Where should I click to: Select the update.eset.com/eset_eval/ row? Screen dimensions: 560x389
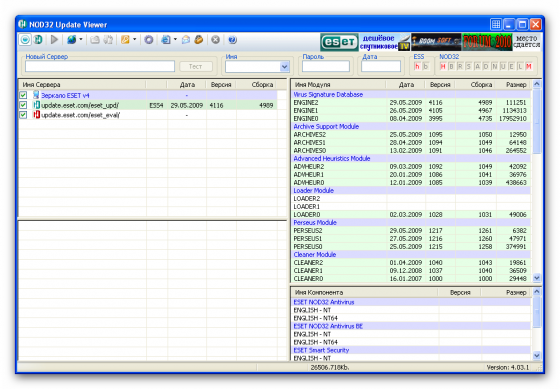[148, 115]
